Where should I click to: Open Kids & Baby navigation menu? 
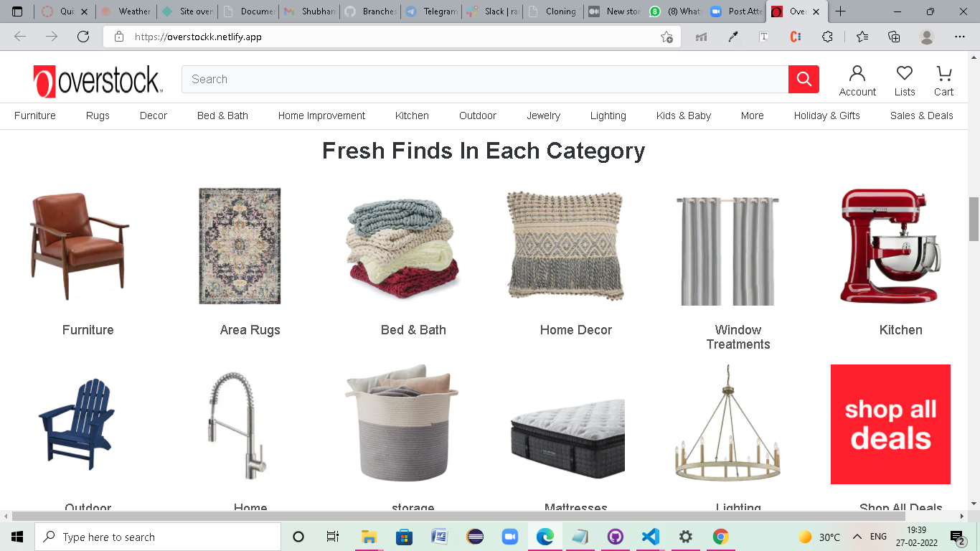[x=684, y=116]
